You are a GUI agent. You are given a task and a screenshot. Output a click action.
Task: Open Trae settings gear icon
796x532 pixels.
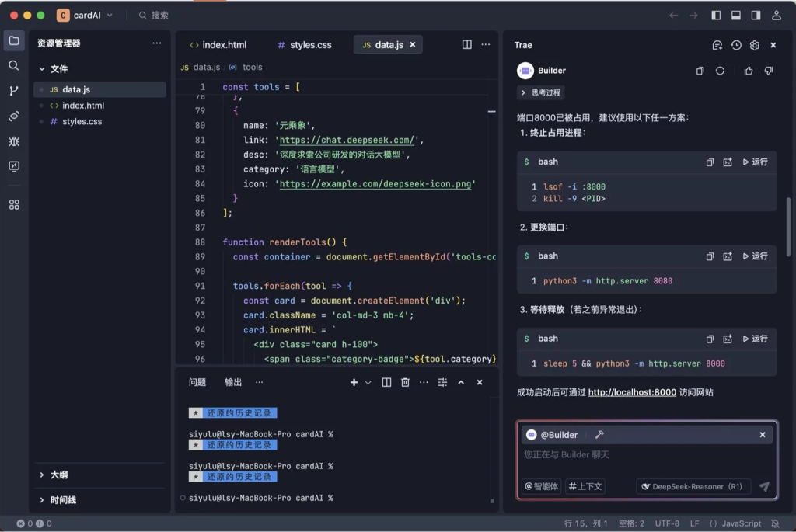tap(755, 45)
